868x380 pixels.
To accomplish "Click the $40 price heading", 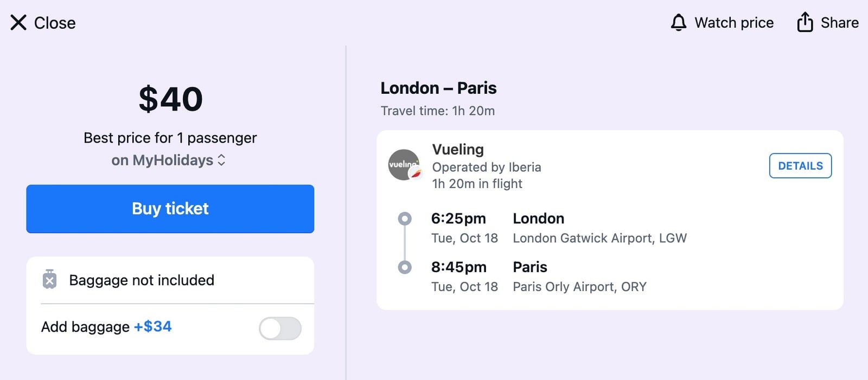I will pos(170,99).
